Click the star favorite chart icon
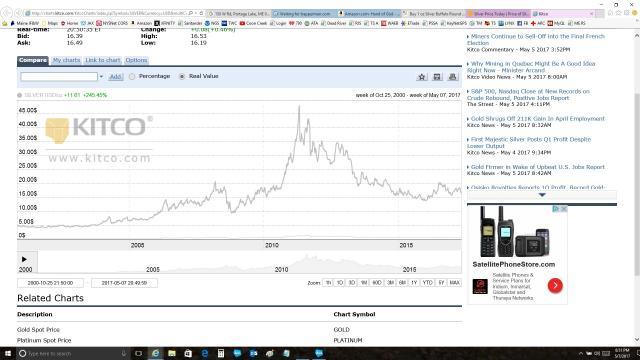640x360 pixels. (422, 77)
